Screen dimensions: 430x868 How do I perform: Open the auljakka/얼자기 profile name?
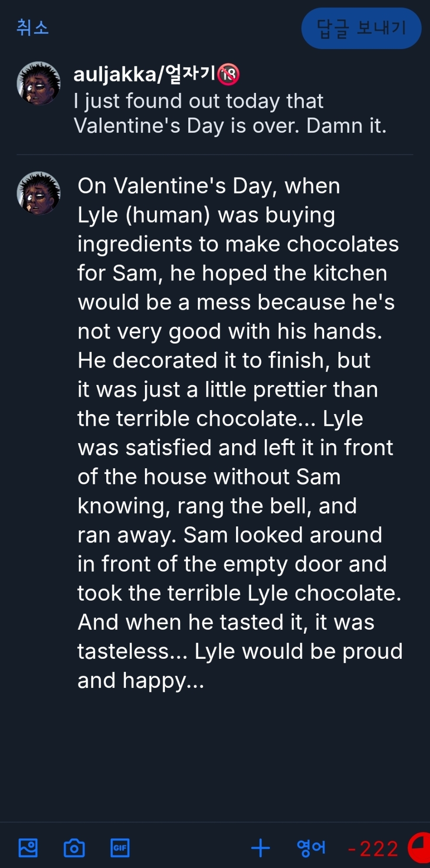pyautogui.click(x=144, y=74)
